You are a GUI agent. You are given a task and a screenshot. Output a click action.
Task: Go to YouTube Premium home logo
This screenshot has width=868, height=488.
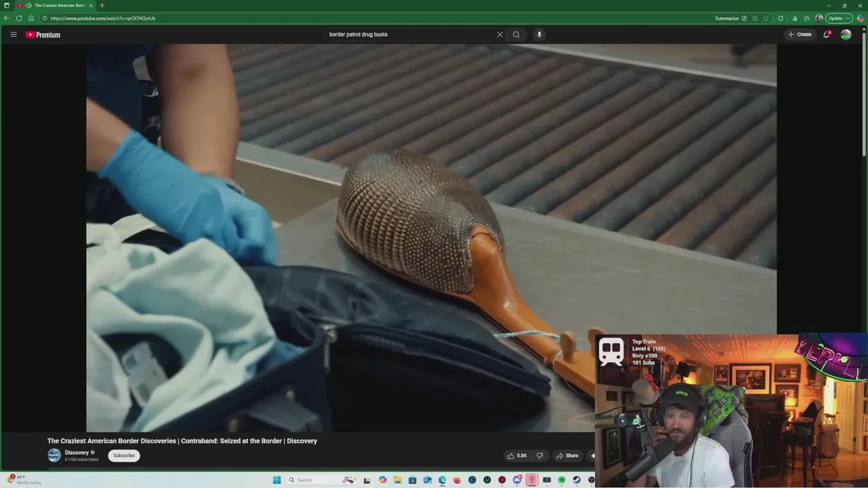(x=43, y=35)
